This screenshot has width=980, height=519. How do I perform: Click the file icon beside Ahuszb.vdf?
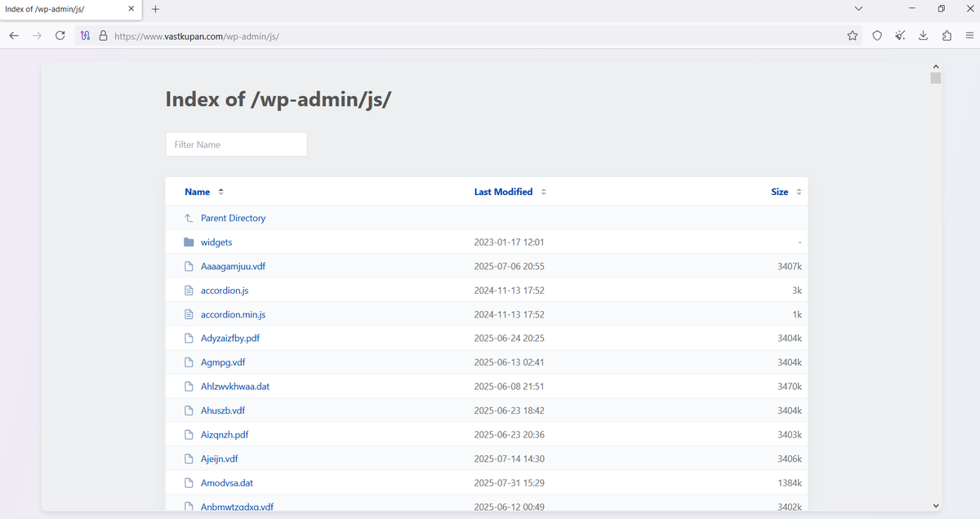[189, 410]
